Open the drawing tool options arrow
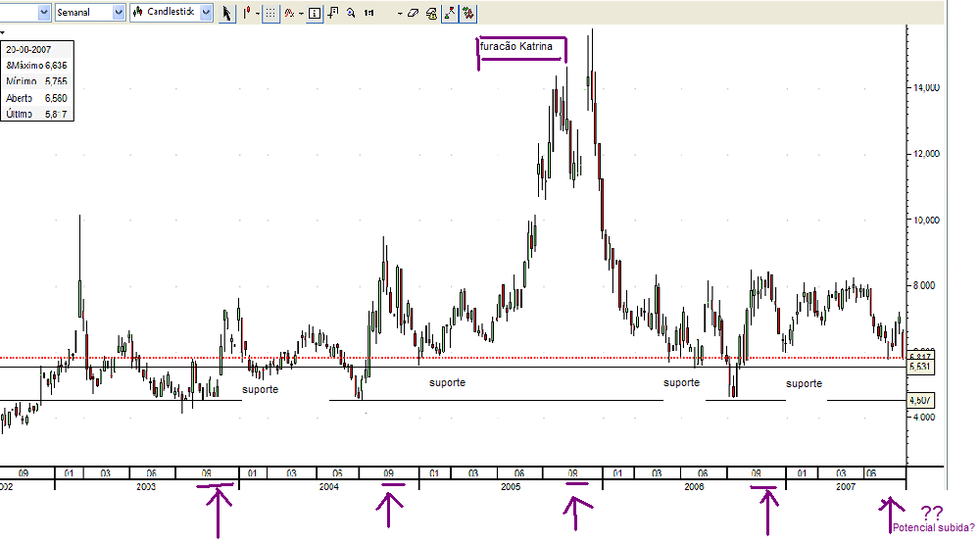This screenshot has height=544, width=980. coord(258,13)
